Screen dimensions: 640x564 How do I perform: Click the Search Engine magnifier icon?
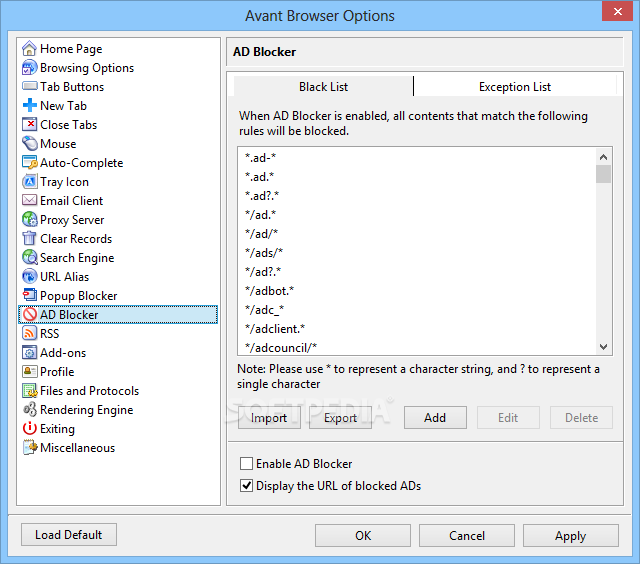(x=29, y=258)
